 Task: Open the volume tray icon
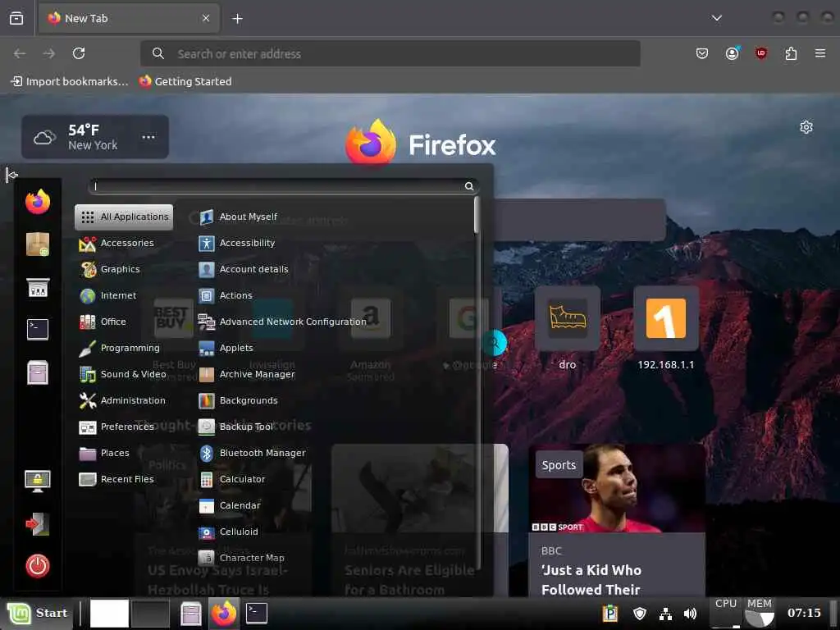click(691, 614)
